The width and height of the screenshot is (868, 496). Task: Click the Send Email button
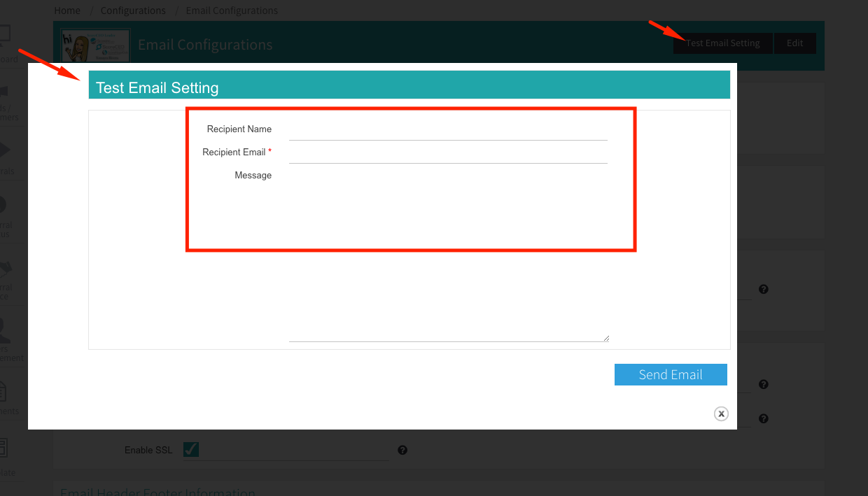[671, 374]
